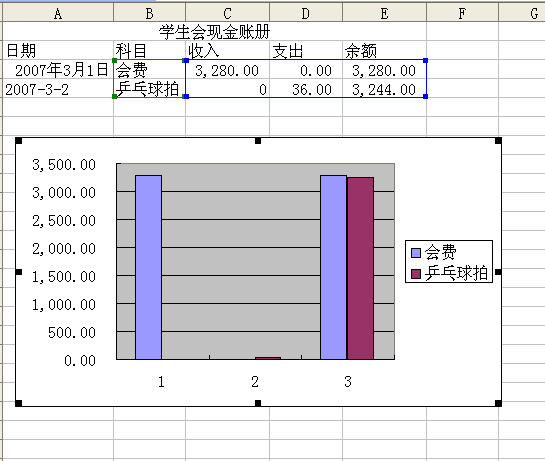Click the chart's left-middle sizing handle

(x=19, y=272)
